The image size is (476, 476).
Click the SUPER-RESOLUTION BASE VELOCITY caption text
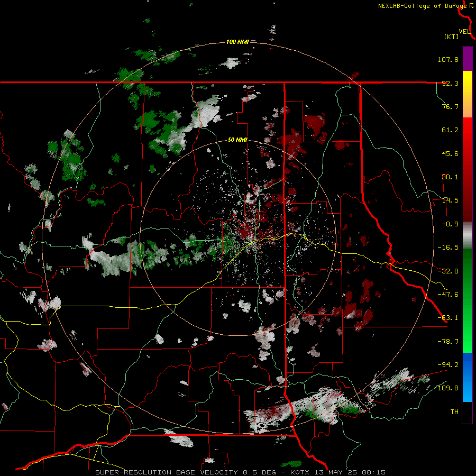coord(168,472)
